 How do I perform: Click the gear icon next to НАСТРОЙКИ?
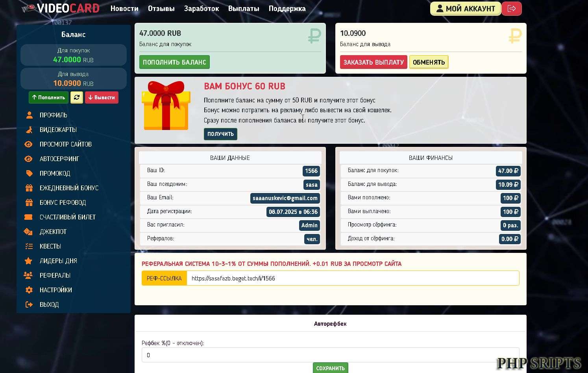29,290
